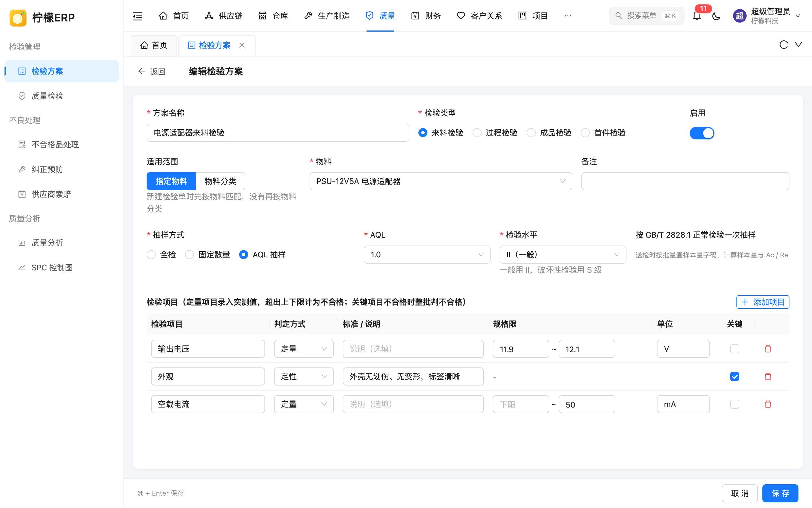812x508 pixels.
Task: Toggle the 启用 switch off
Action: coord(701,133)
